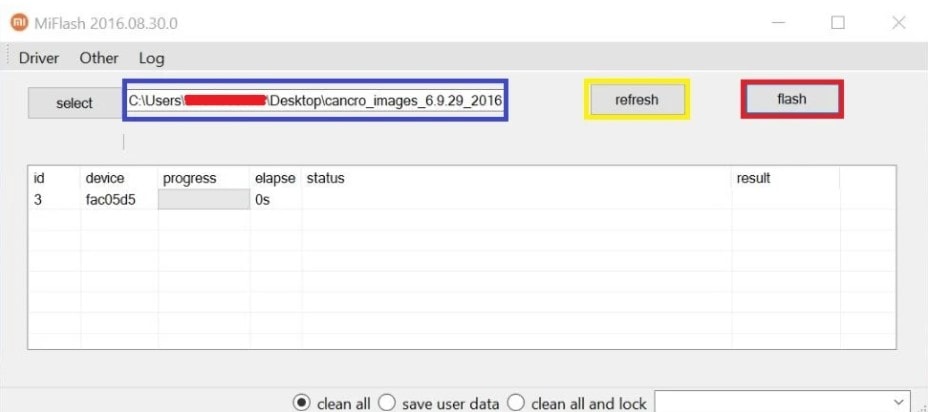
Task: Click the status column header
Action: pos(516,178)
